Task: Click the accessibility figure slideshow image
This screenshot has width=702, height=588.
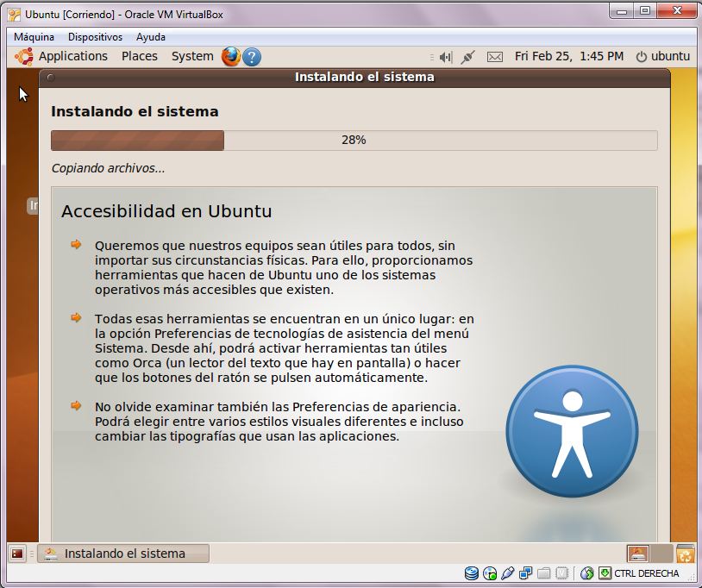Action: [572, 431]
